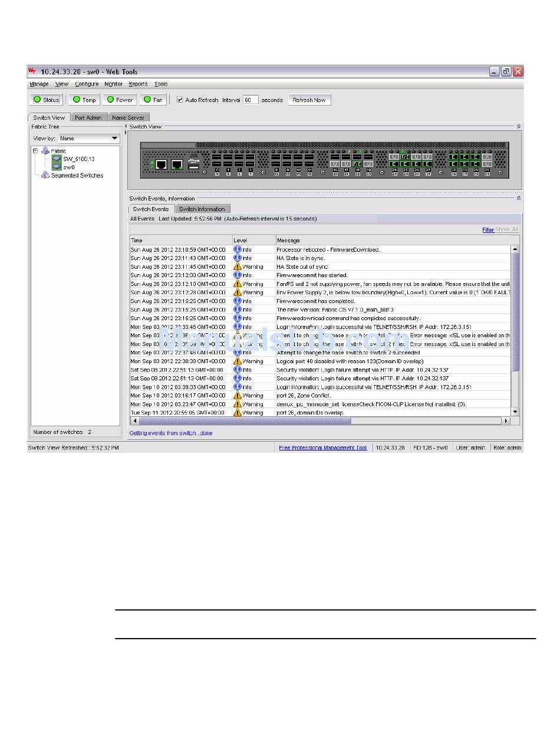560x743 pixels.
Task: Click the U port 24 on the switch
Action: pyautogui.click(x=394, y=157)
